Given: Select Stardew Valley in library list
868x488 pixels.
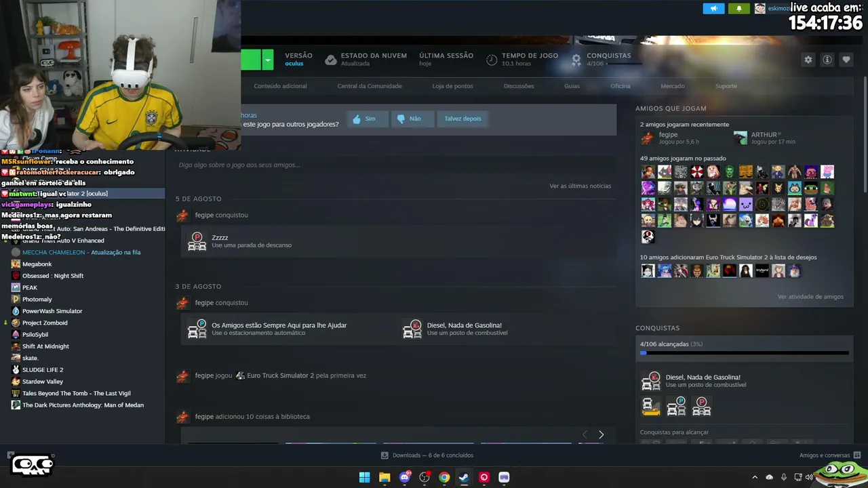Looking at the screenshot, I should tap(42, 382).
